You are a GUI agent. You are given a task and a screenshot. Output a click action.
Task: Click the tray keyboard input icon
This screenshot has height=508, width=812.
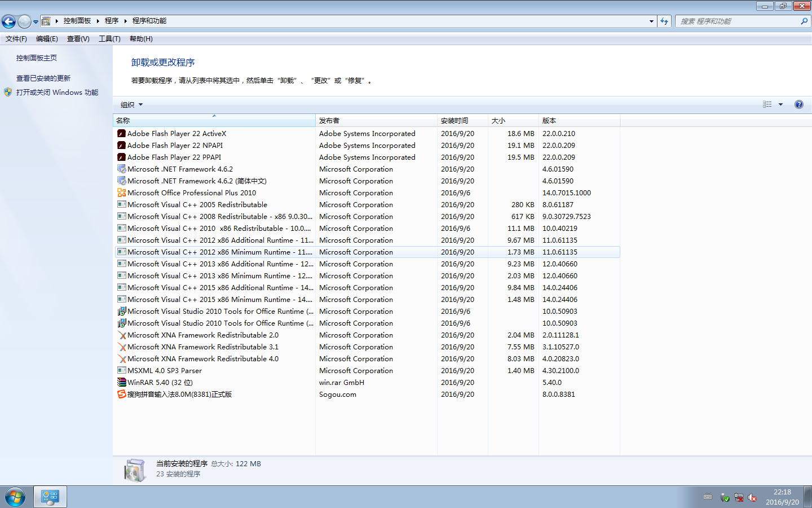(x=708, y=497)
